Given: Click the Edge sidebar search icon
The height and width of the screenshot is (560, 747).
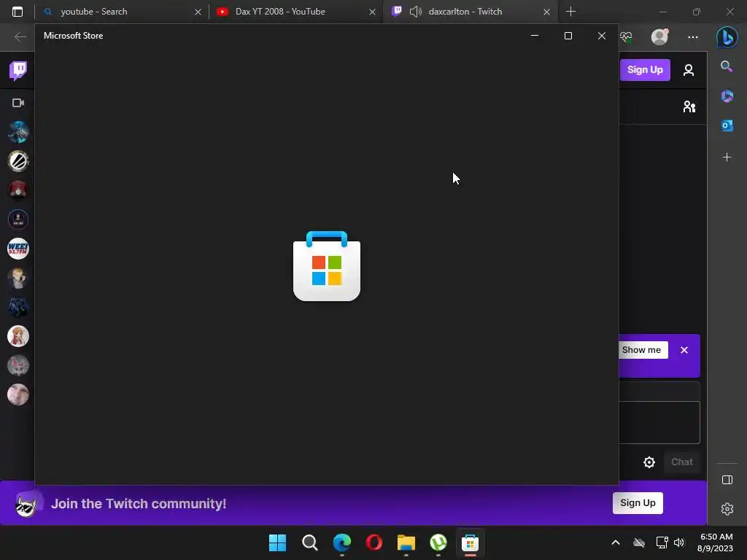Looking at the screenshot, I should [x=727, y=66].
